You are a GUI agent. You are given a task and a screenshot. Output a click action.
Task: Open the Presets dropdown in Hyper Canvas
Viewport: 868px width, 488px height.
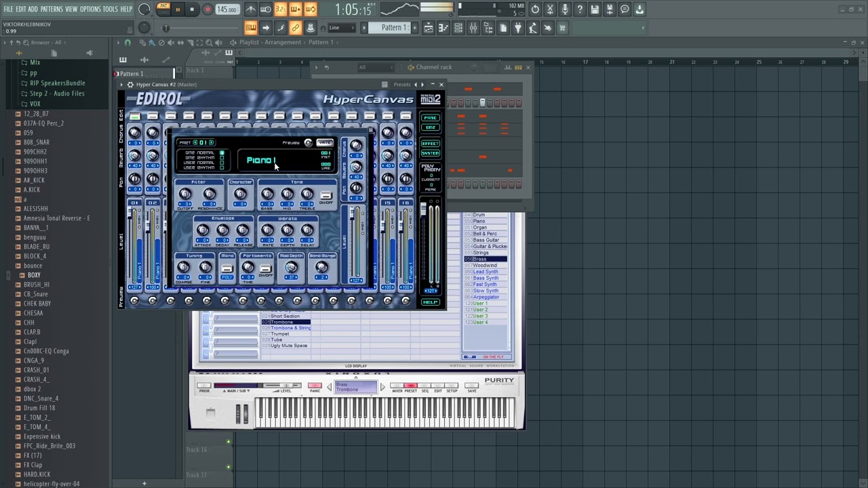click(402, 85)
